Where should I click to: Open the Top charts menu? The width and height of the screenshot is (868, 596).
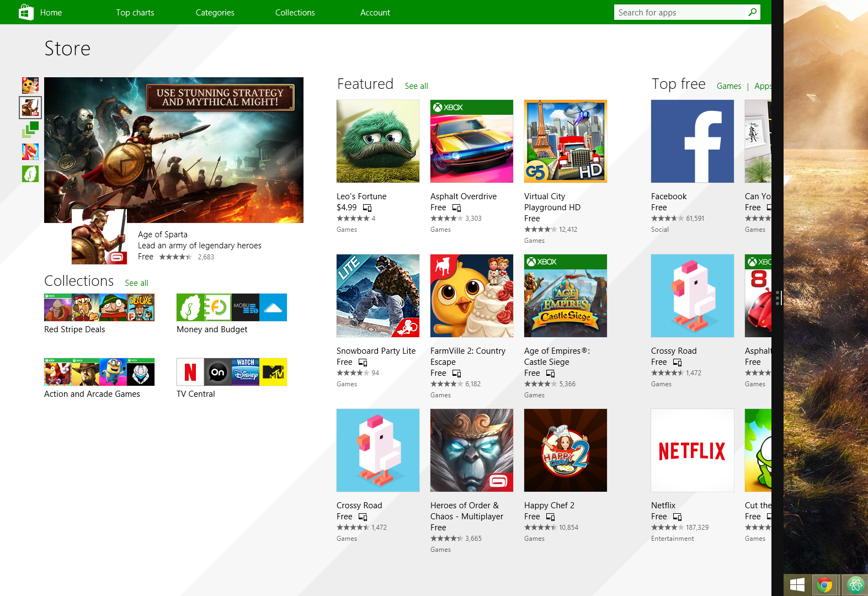point(135,13)
